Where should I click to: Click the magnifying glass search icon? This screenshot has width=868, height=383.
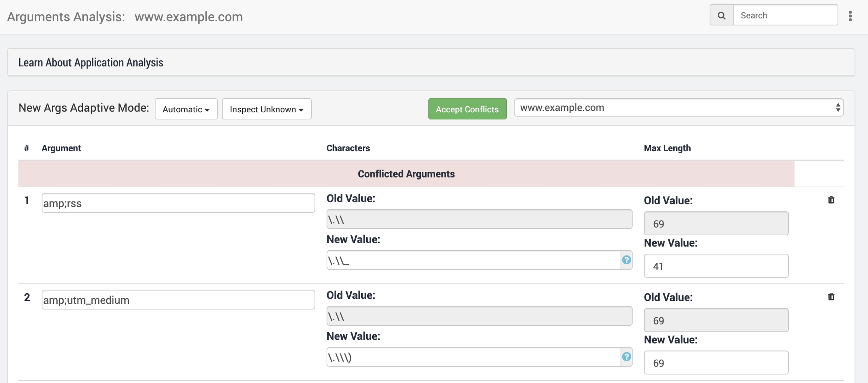coord(721,15)
